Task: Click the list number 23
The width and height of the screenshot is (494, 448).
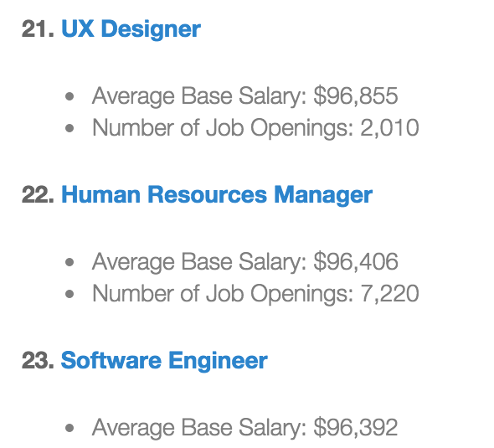Action: coord(38,361)
